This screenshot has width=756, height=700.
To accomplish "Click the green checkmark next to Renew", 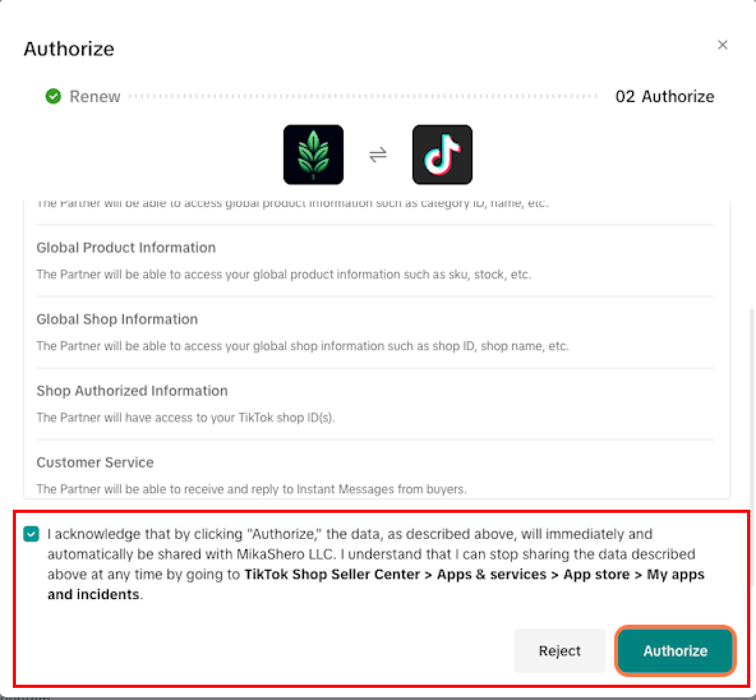I will pos(53,96).
